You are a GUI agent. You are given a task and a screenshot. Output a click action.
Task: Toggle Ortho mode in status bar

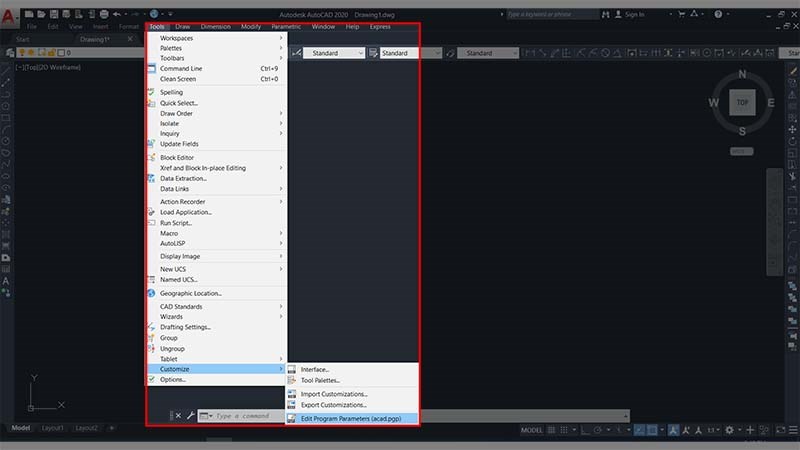[x=585, y=430]
